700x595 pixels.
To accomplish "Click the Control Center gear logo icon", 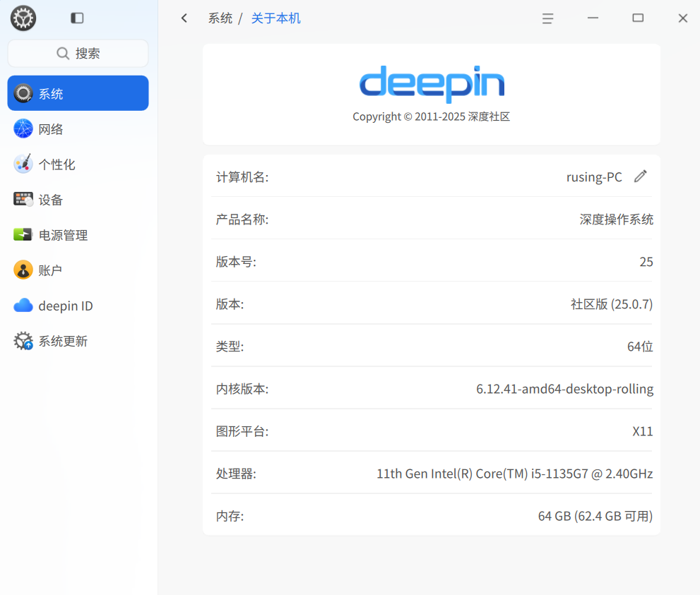I will click(x=23, y=18).
